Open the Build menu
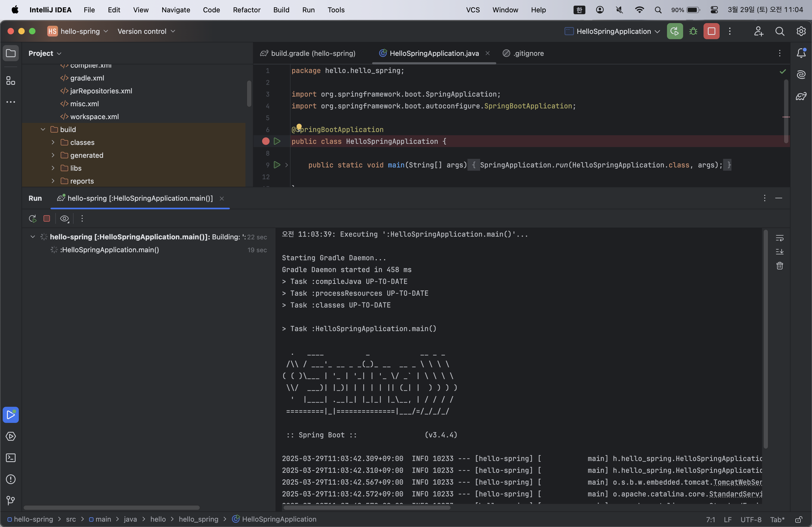812x527 pixels. 281,10
